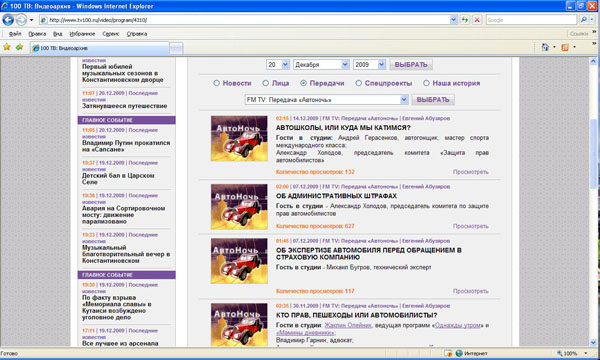The width and height of the screenshot is (600, 360).
Task: Click the title АВТОШКОЛЫ, ИЛИ КУДА МЫ КАТИМСЯ?
Action: pos(343,128)
